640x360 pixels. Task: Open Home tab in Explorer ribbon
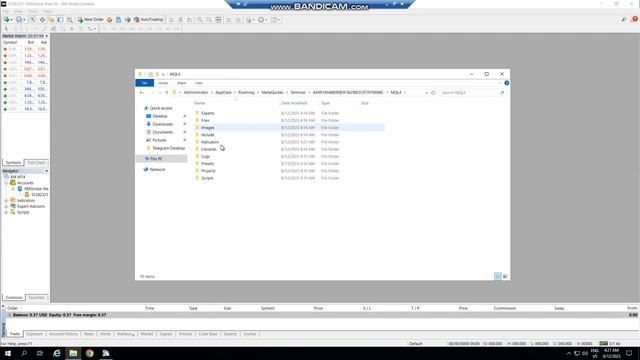[163, 83]
